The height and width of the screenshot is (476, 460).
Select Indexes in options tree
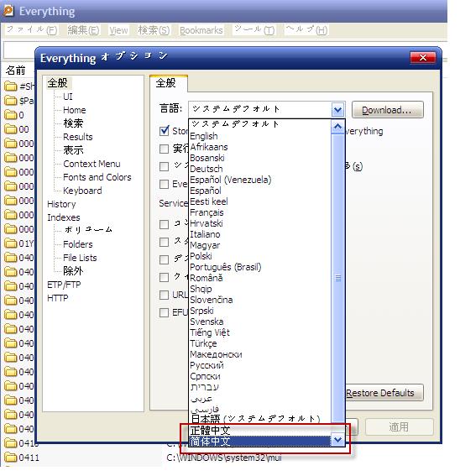point(64,217)
